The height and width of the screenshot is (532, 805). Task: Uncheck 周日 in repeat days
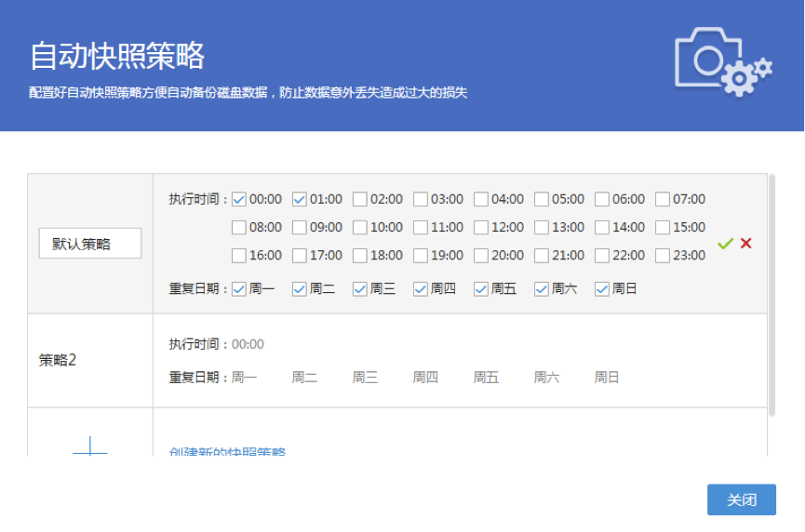click(602, 289)
